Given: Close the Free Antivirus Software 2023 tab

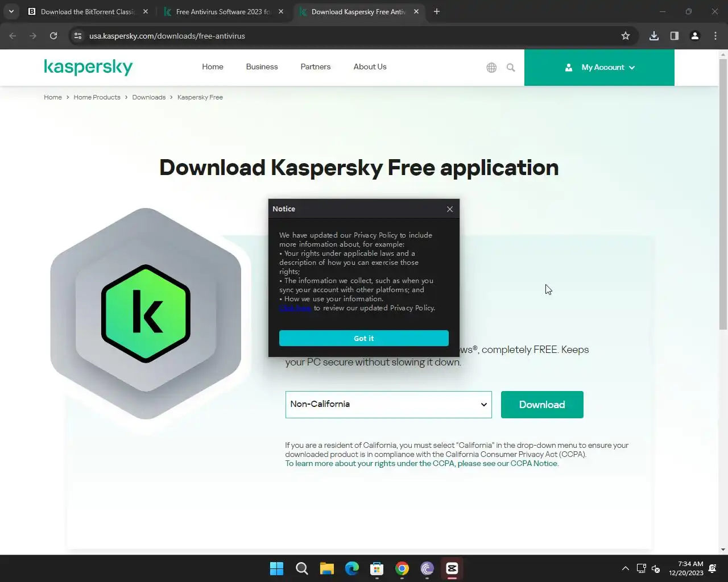Looking at the screenshot, I should (x=281, y=11).
